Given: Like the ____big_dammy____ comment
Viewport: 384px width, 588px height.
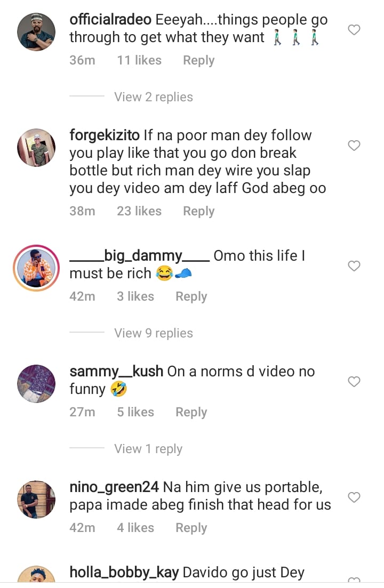Looking at the screenshot, I should point(354,265).
